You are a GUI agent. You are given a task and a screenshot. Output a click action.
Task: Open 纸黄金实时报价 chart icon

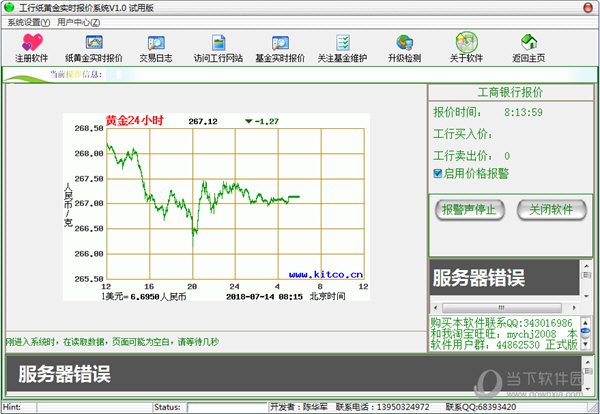click(94, 42)
